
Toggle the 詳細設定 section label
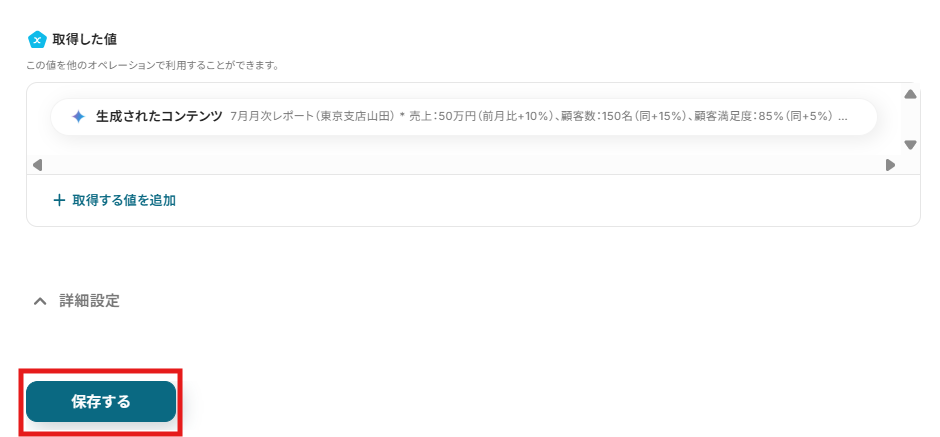point(89,301)
